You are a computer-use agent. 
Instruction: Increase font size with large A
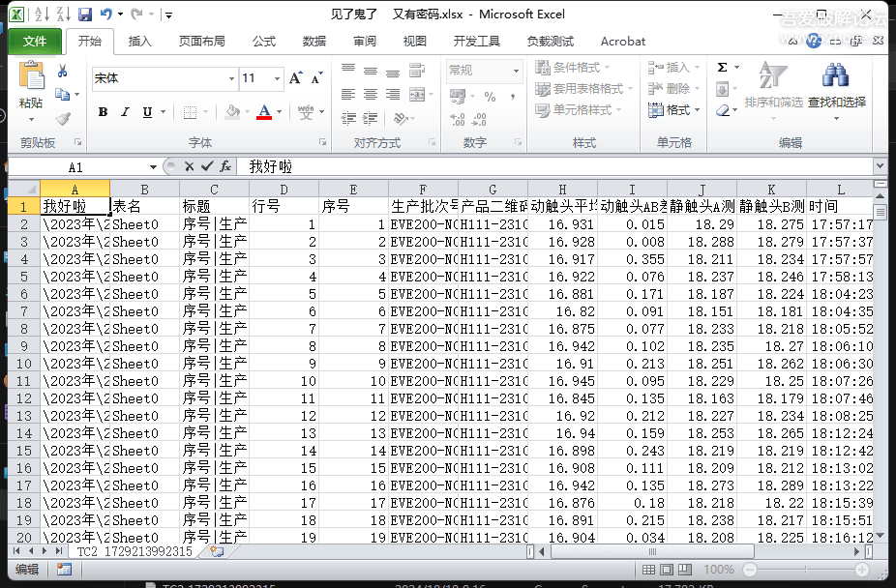[295, 78]
